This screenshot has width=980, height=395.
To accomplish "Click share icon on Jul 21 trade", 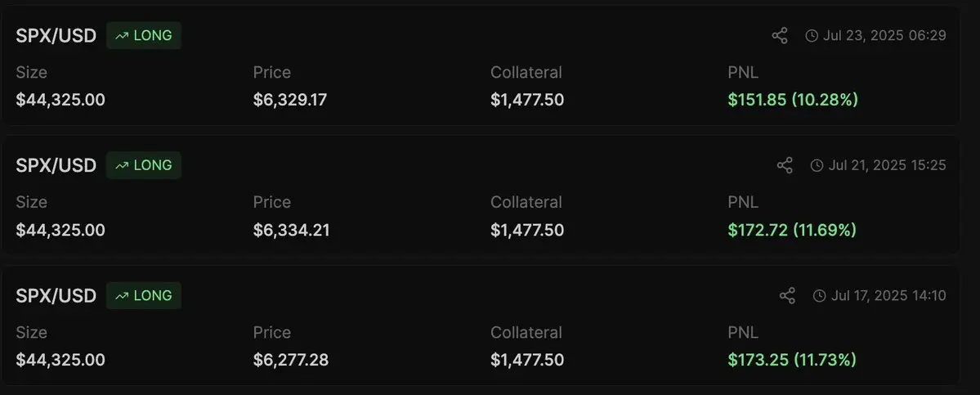I will coord(785,166).
